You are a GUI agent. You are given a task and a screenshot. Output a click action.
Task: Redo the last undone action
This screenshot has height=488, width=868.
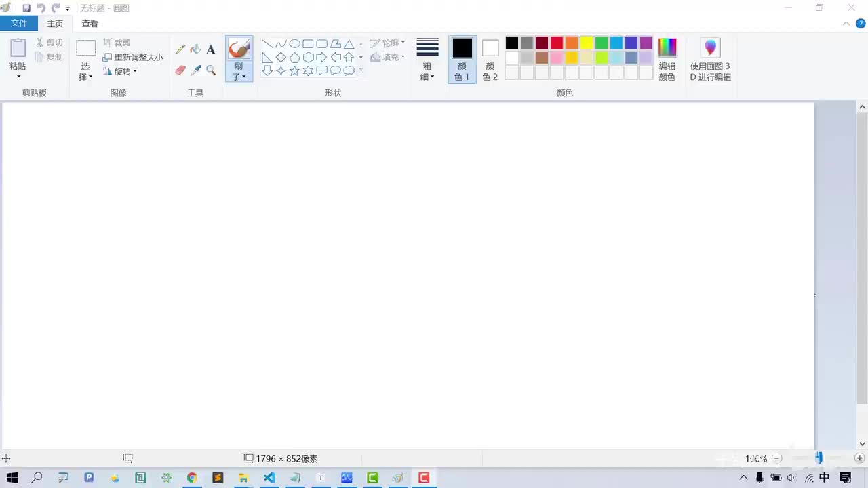(56, 8)
